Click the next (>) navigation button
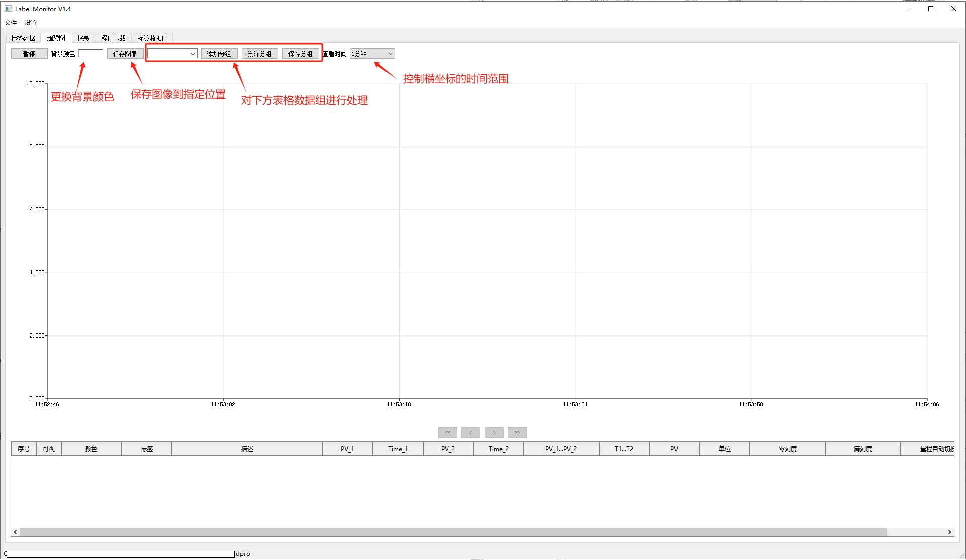The width and height of the screenshot is (966, 560). click(x=494, y=432)
